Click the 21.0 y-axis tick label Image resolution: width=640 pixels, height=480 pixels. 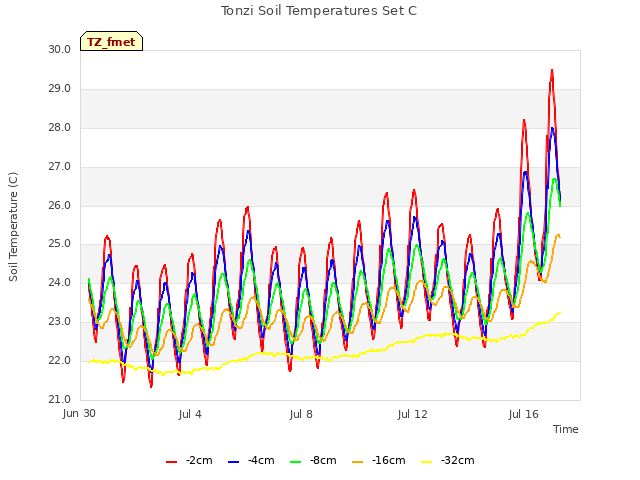[60, 399]
